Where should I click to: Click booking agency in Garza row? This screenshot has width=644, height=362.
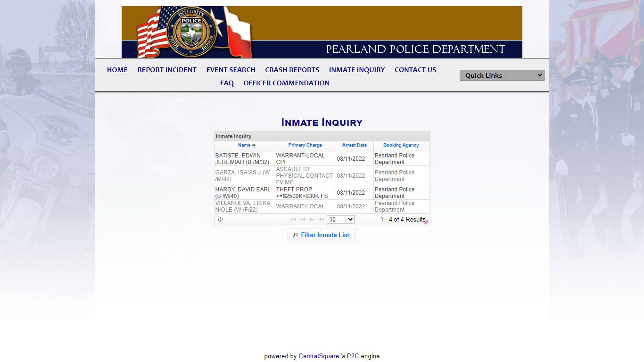(x=401, y=176)
